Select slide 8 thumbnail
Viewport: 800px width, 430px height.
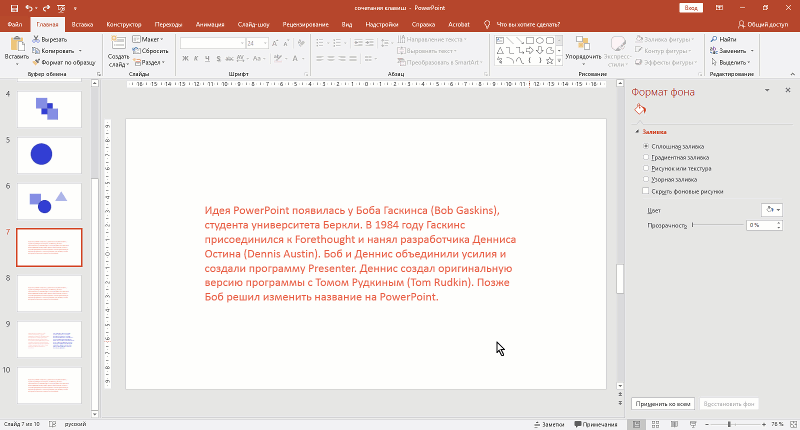49,293
